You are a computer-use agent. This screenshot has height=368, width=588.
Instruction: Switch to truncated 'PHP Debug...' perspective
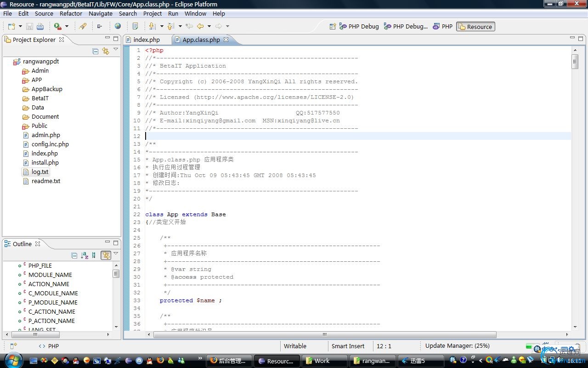pyautogui.click(x=406, y=26)
